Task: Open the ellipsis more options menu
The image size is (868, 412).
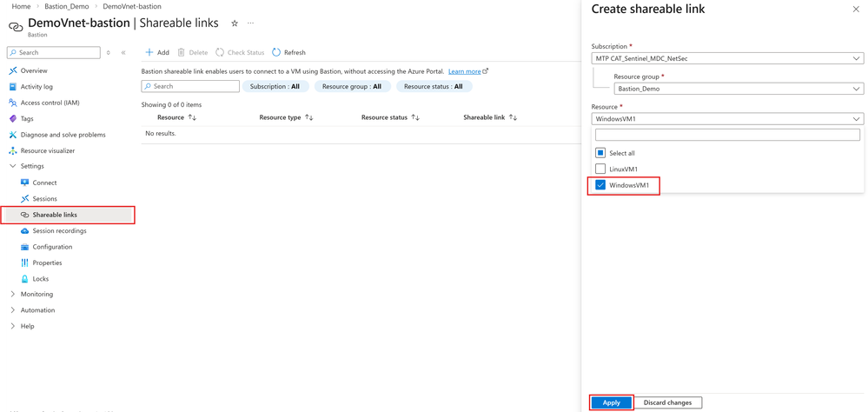Action: pos(251,23)
